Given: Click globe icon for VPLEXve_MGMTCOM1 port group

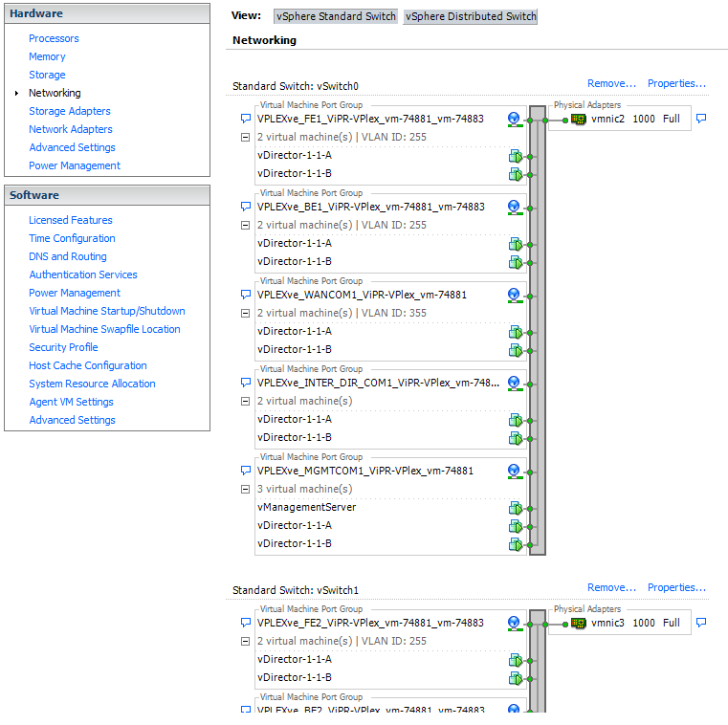Looking at the screenshot, I should click(x=514, y=471).
